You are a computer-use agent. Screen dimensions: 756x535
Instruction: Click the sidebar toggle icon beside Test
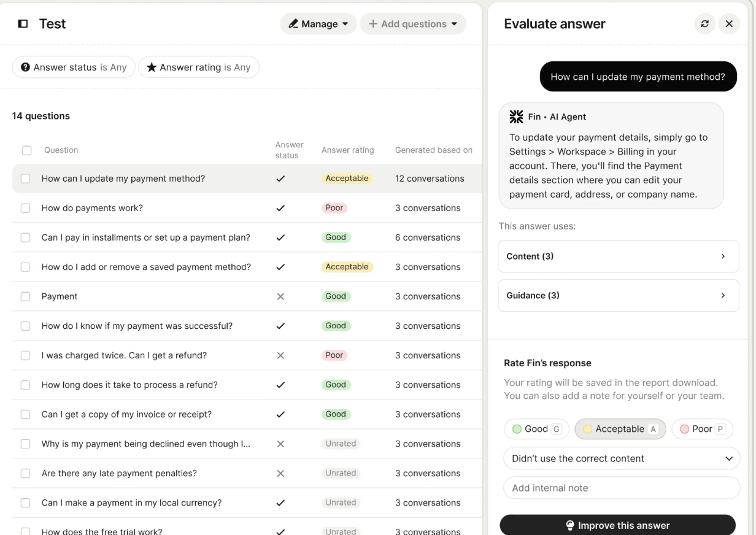point(23,24)
